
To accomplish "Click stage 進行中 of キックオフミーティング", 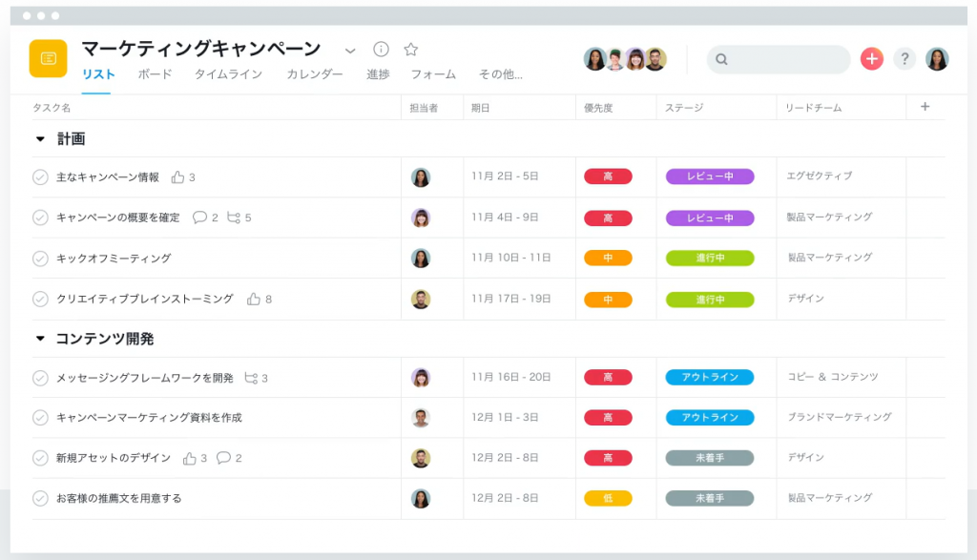I will [710, 258].
